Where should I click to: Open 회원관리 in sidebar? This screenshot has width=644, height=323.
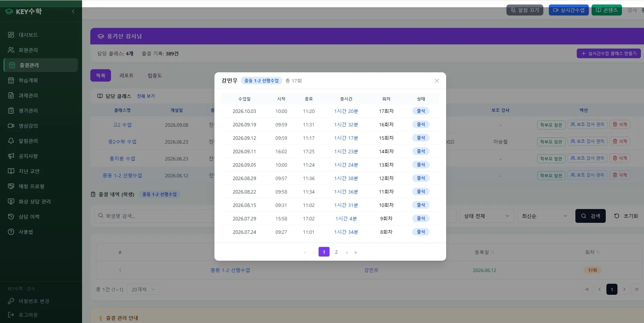(x=41, y=50)
